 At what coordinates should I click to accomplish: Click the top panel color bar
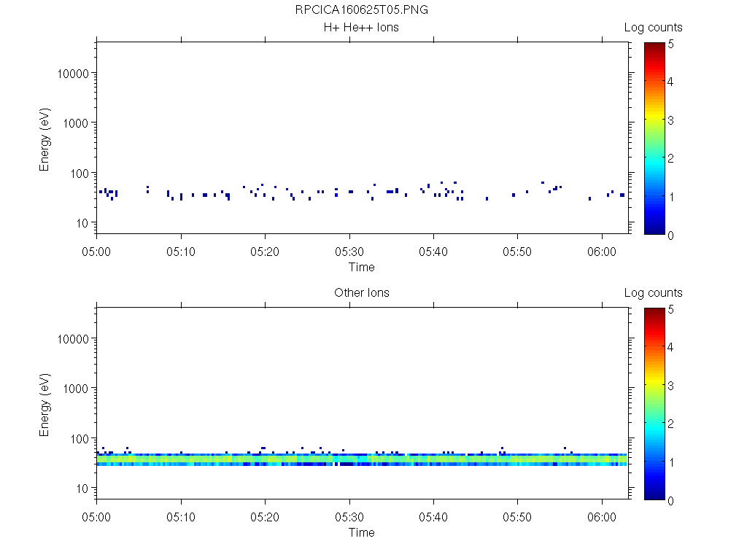click(654, 139)
